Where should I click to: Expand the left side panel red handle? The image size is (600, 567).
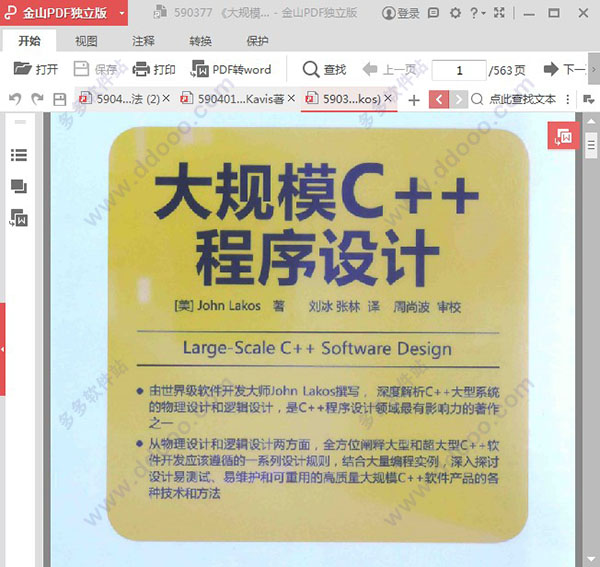2,349
